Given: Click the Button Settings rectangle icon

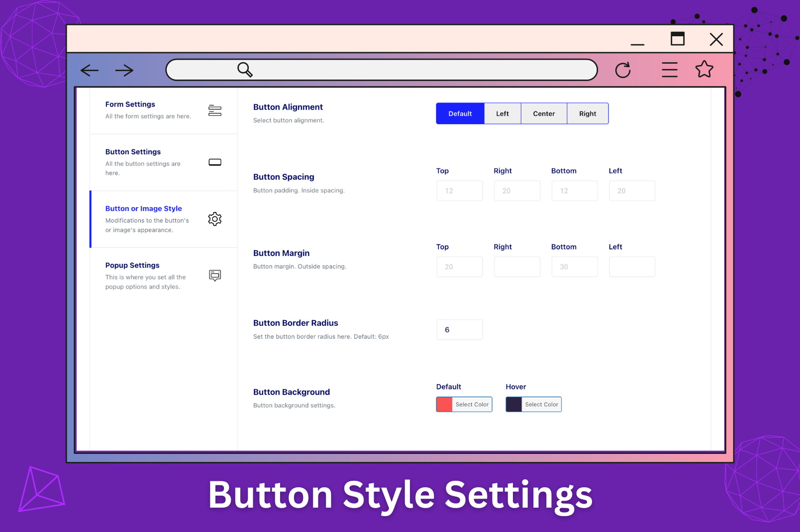Looking at the screenshot, I should coord(215,162).
